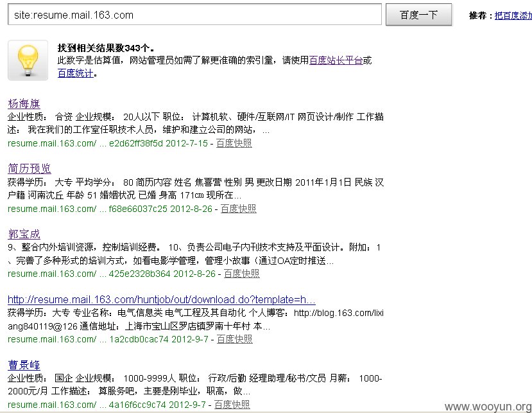Open the 简历预览 result title
The image size is (532, 413).
pos(29,168)
